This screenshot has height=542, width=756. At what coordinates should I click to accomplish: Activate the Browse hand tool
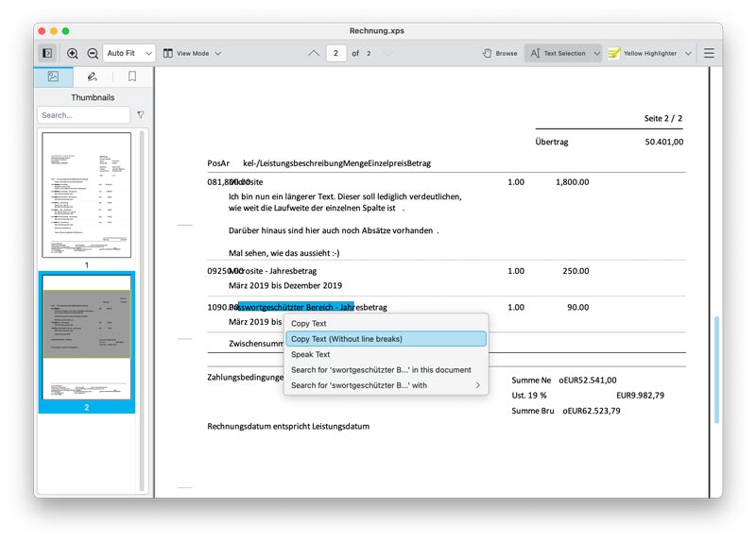tap(500, 53)
